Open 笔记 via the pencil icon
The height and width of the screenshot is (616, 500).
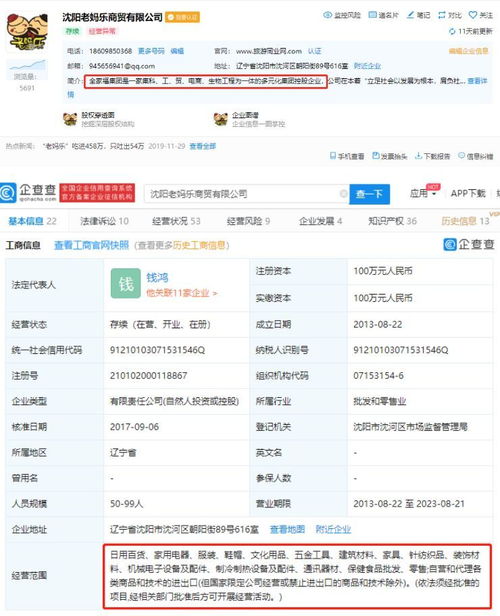(x=410, y=15)
